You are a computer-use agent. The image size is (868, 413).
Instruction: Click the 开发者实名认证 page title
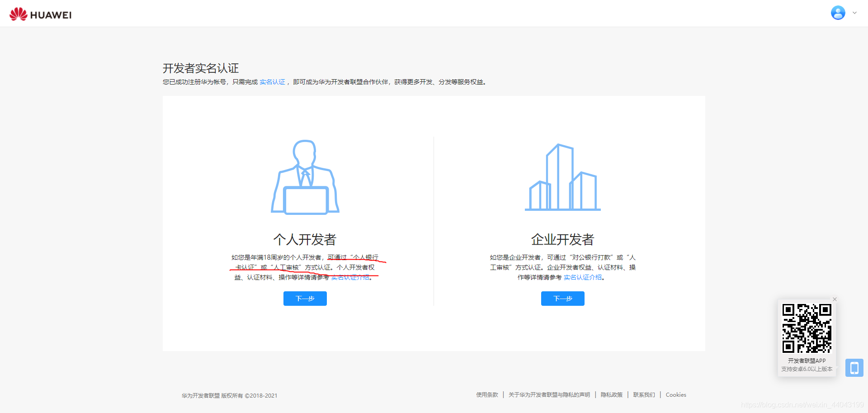point(201,68)
